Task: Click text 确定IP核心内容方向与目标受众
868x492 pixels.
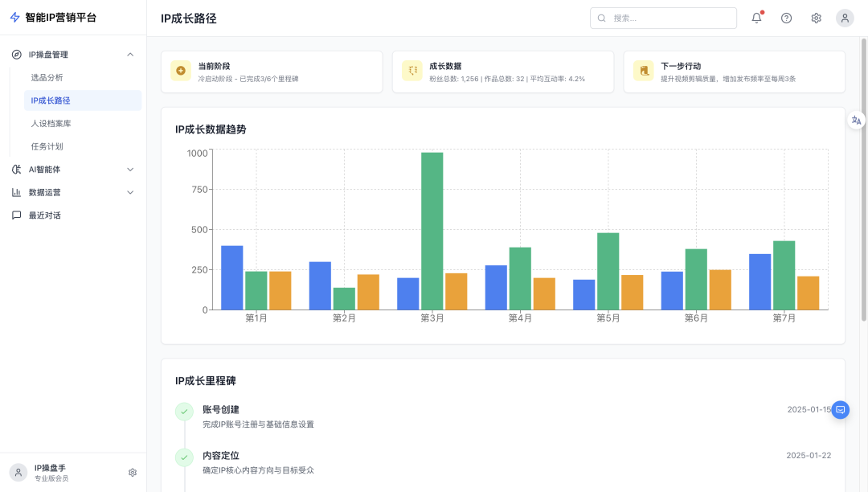Action: pos(258,470)
